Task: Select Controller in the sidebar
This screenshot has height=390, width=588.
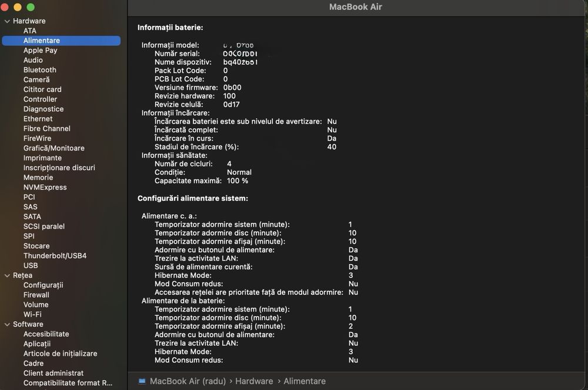Action: pyautogui.click(x=40, y=99)
